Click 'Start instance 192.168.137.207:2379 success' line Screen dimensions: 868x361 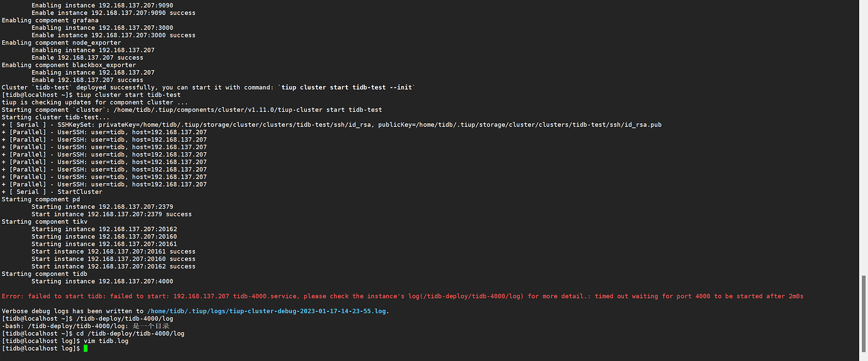point(112,214)
